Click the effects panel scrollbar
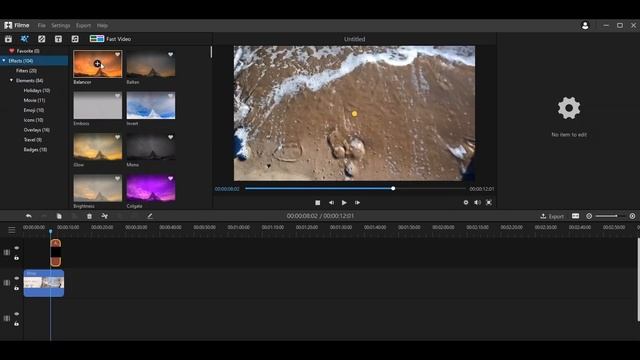Image resolution: width=640 pixels, height=360 pixels. click(x=211, y=52)
